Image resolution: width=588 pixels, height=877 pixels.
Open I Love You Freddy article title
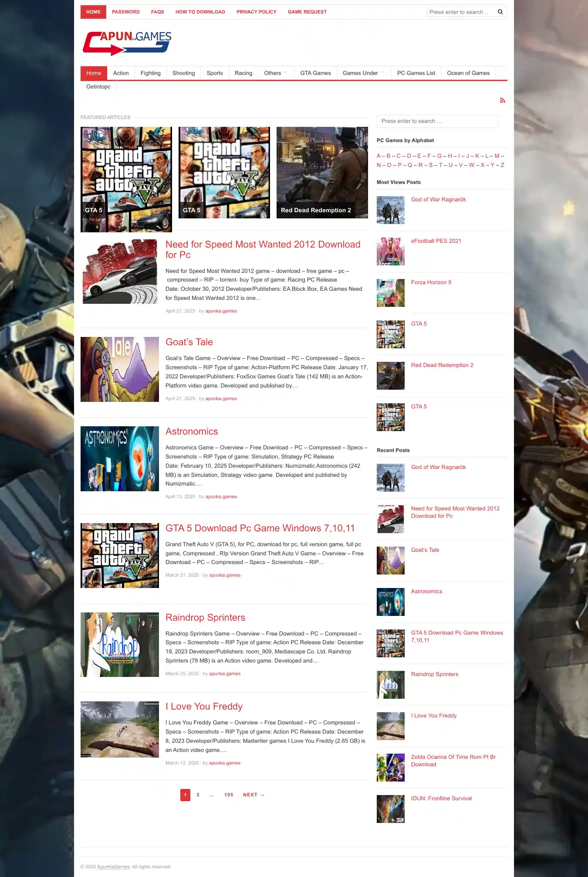204,707
